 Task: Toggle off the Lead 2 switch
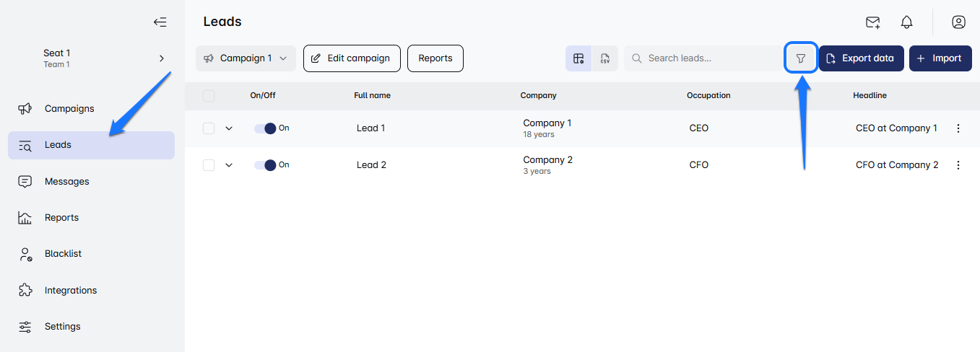tap(265, 165)
